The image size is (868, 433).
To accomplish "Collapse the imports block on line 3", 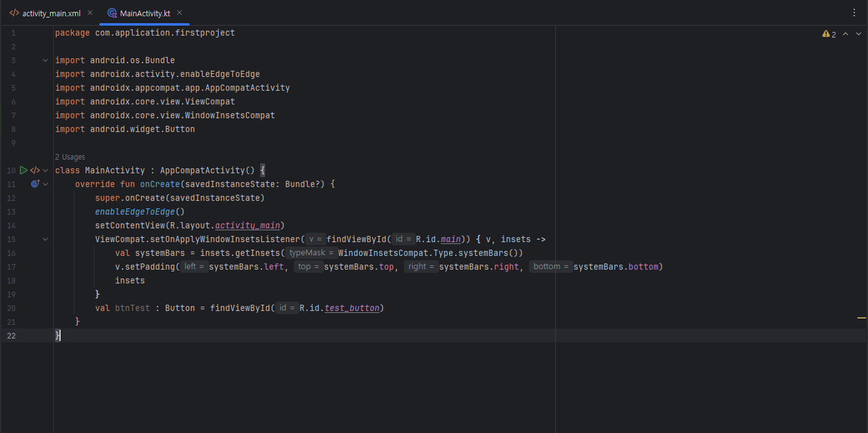I will [x=45, y=61].
